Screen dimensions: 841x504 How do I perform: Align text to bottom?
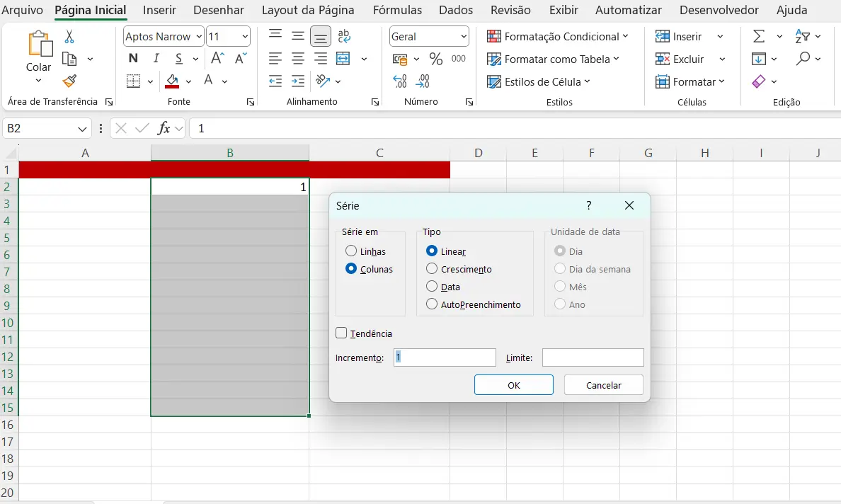(x=320, y=37)
